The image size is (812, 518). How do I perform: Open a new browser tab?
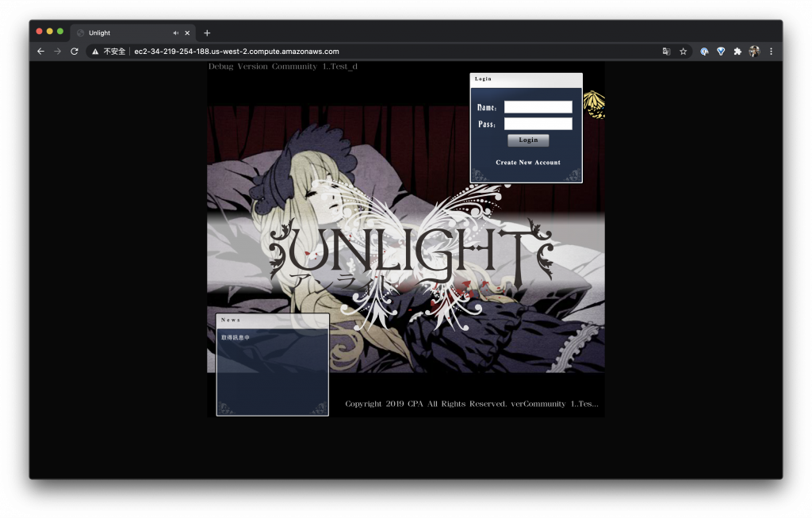click(x=207, y=33)
